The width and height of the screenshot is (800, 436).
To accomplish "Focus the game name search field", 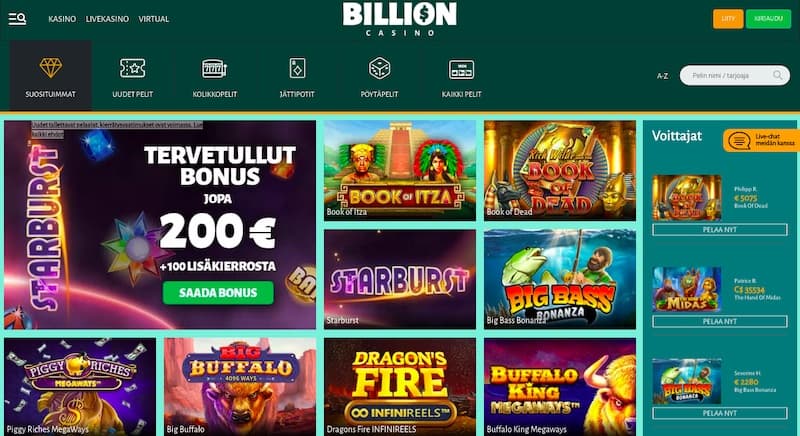I will pos(735,75).
